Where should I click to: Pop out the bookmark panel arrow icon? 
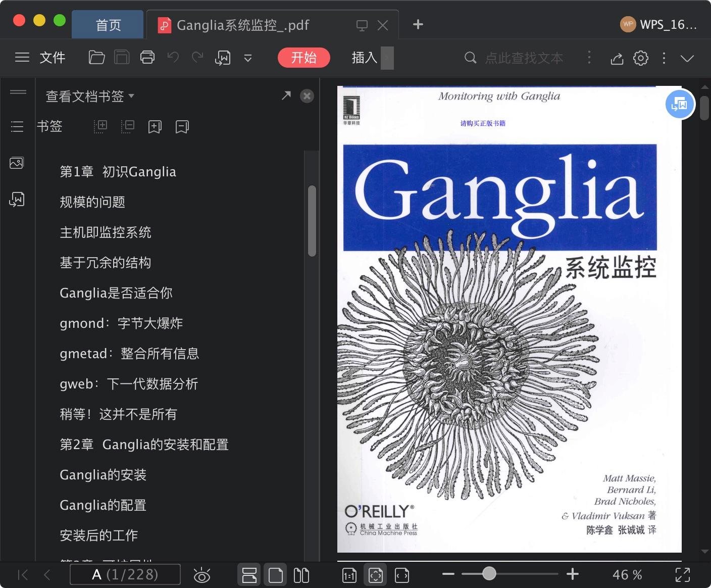[x=286, y=95]
